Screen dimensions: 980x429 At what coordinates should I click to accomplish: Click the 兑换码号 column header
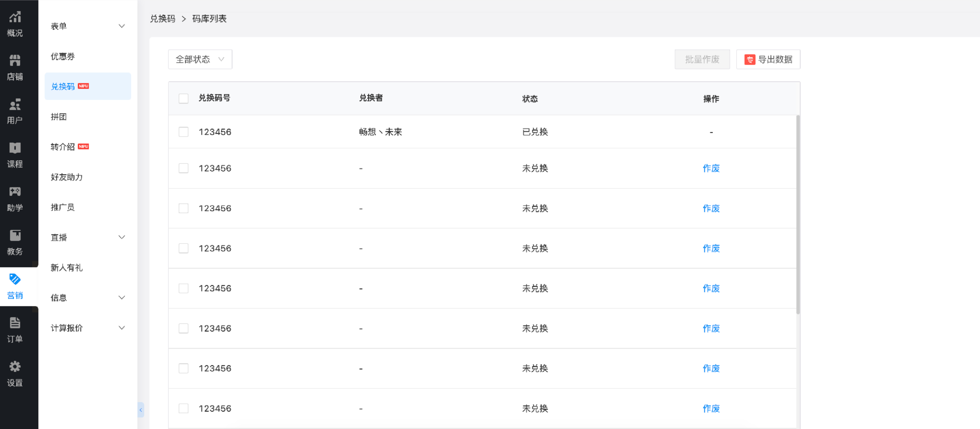pos(215,98)
